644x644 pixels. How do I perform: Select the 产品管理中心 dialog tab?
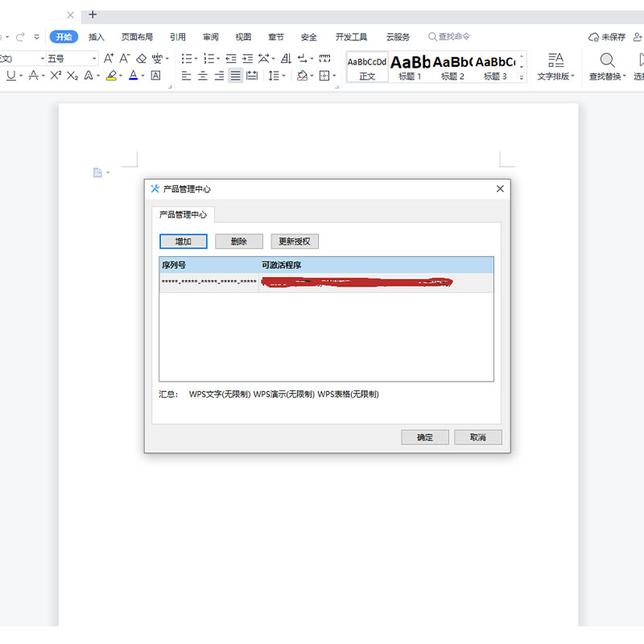click(x=184, y=214)
